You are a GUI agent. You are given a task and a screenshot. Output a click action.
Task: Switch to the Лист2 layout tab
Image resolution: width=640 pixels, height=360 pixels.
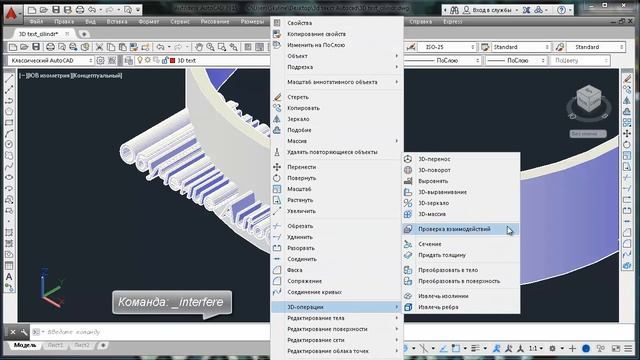[82, 345]
